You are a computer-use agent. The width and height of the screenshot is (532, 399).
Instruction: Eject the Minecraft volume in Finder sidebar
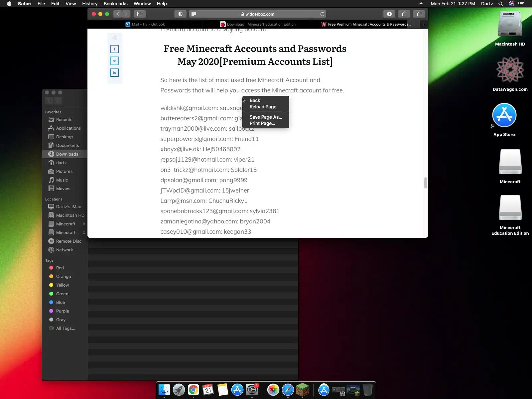pyautogui.click(x=84, y=224)
